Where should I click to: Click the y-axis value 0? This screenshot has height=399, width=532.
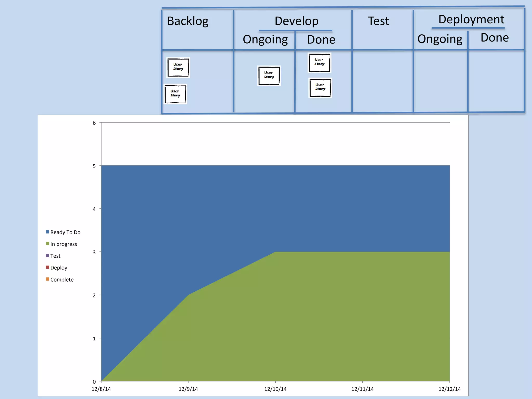coord(94,382)
